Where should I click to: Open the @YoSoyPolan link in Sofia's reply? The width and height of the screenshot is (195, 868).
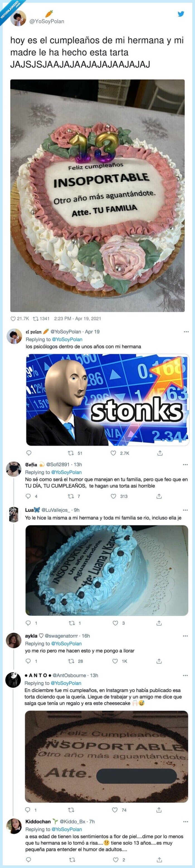66,472
